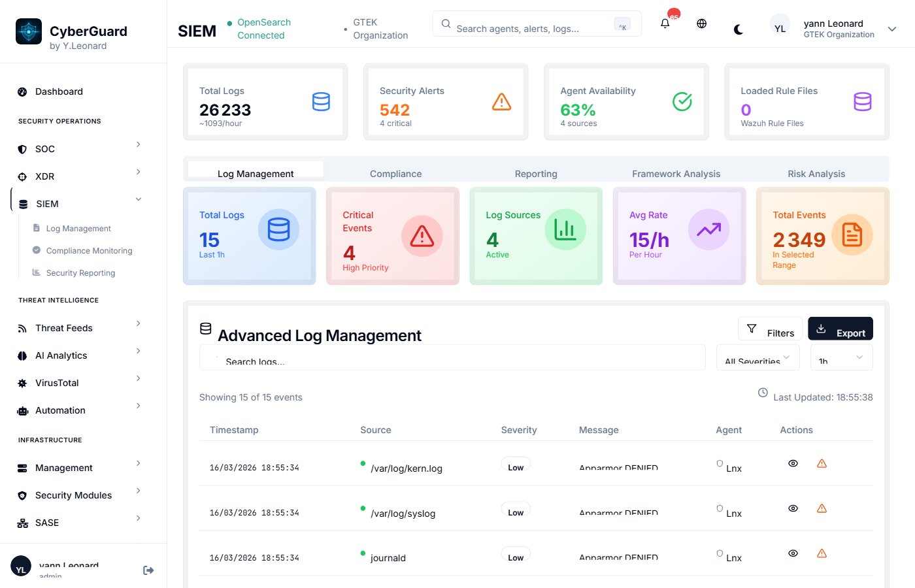Screen dimensions: 915x588
Task: Click the Automation sidebar icon
Action: point(22,410)
